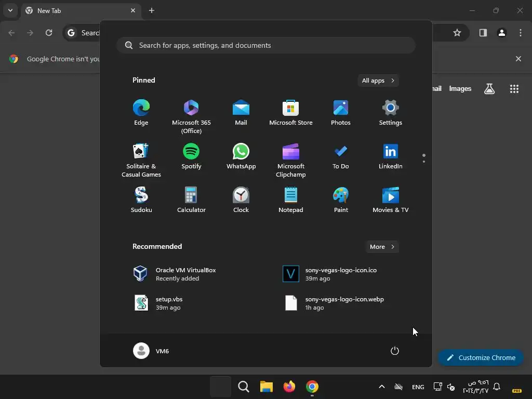This screenshot has width=532, height=399.
Task: Open Chrome tab search dropdown
Action: 10,10
